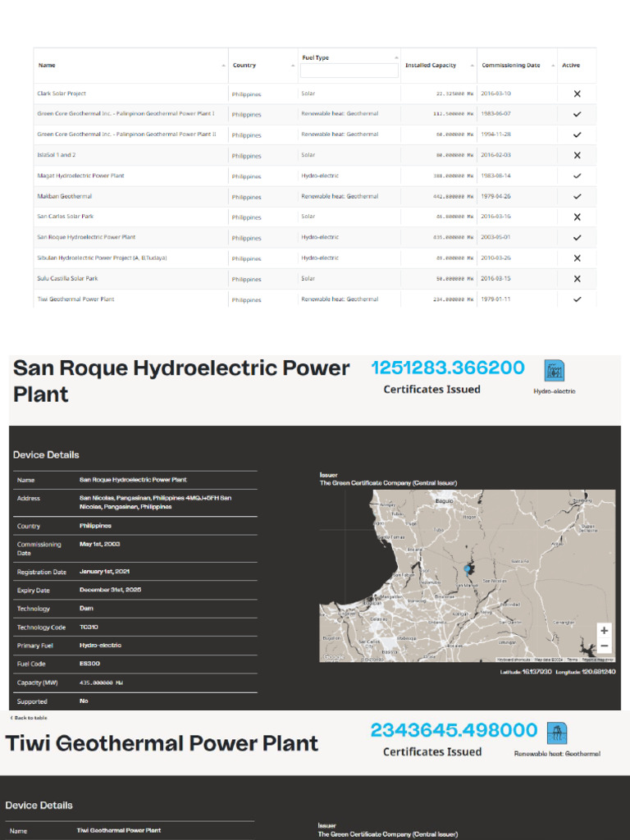Viewport: 630px width, 840px height.
Task: Click the active checkmark for Magat Hydroelectric Power Plant
Action: click(577, 176)
